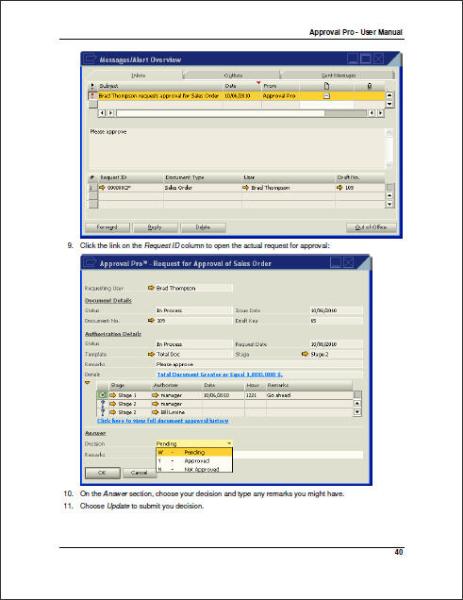Viewport: 463px width, 600px height.
Task: Click the folder icon in Approval Pro title bar
Action: pos(90,262)
